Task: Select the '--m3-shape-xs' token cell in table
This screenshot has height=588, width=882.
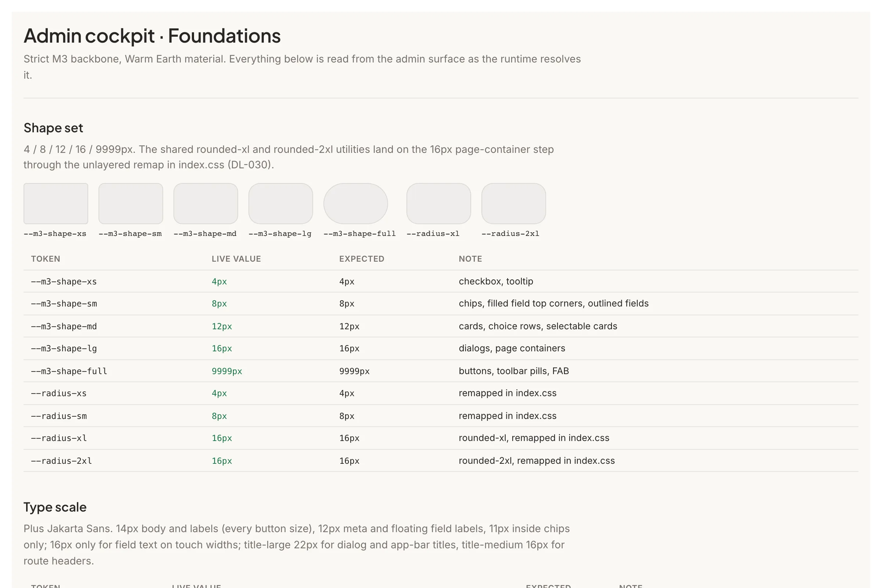Action: [64, 282]
